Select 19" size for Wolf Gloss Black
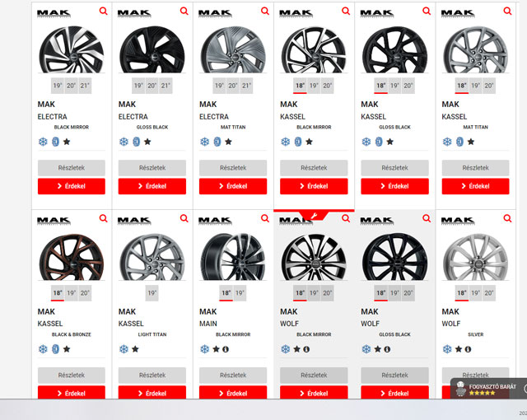 [394, 293]
